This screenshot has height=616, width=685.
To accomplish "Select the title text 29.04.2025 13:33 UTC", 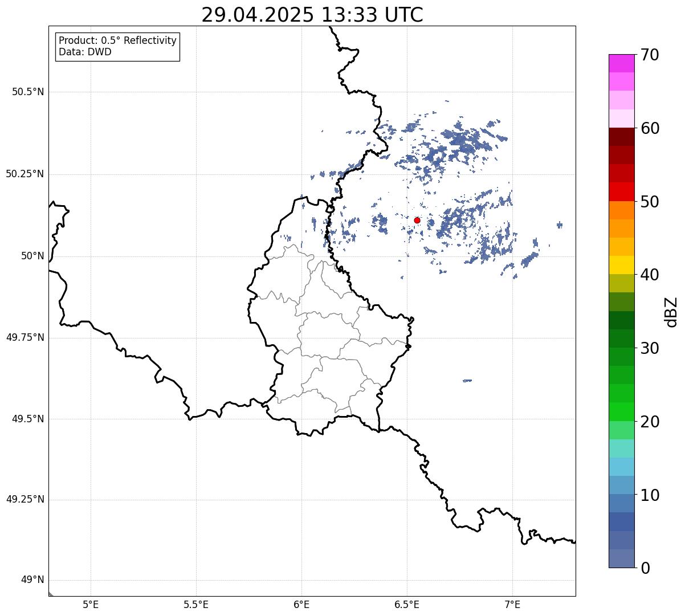I will click(312, 15).
